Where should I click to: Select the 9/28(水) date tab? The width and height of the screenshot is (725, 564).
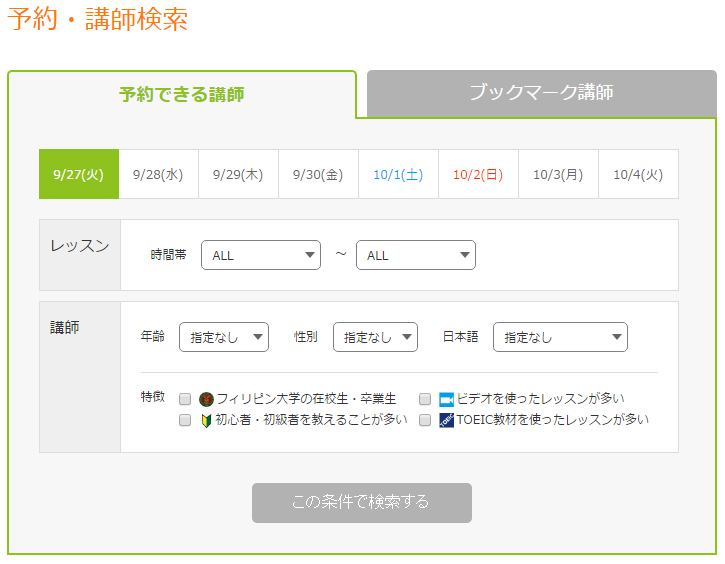tap(158, 174)
